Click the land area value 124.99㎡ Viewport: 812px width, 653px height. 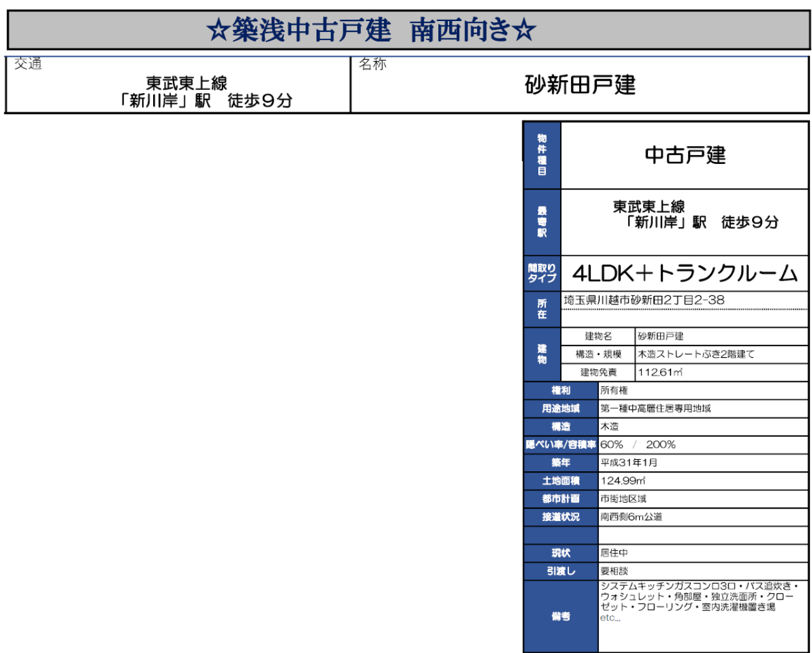point(623,481)
